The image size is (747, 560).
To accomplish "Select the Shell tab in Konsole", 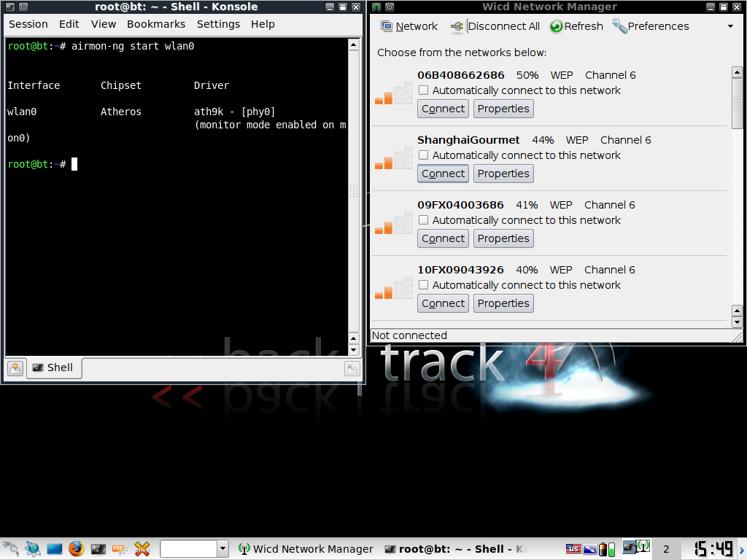I will click(53, 368).
